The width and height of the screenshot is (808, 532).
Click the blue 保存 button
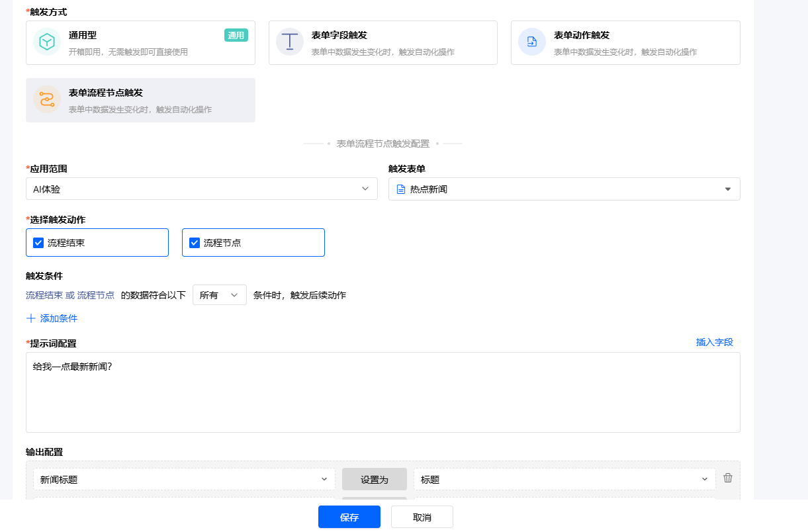[349, 517]
